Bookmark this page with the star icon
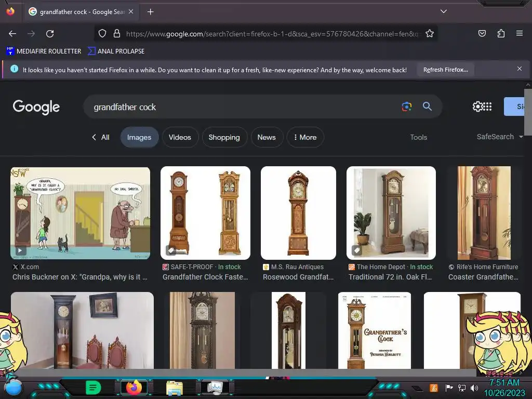 430,34
